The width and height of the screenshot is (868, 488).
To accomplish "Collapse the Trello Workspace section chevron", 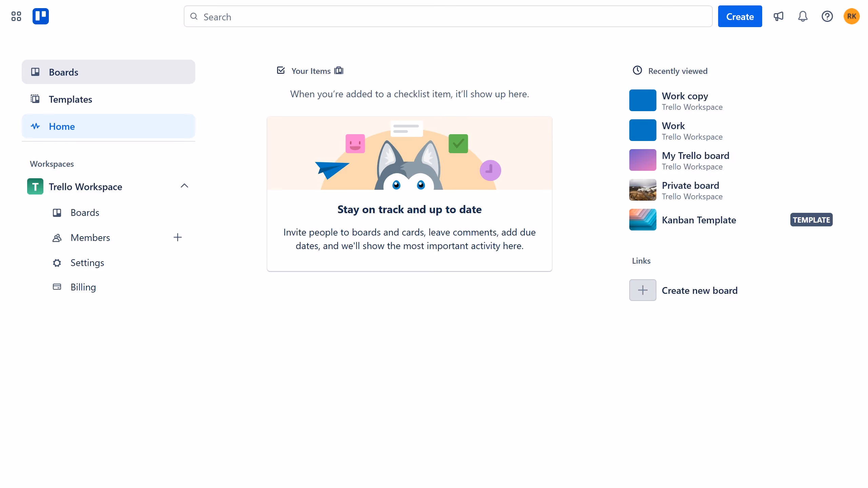I will (184, 186).
